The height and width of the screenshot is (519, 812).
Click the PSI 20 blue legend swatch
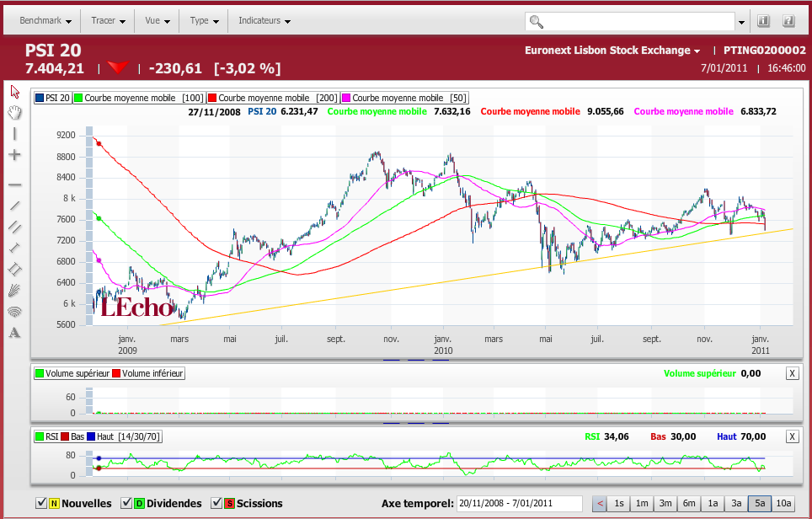point(40,98)
